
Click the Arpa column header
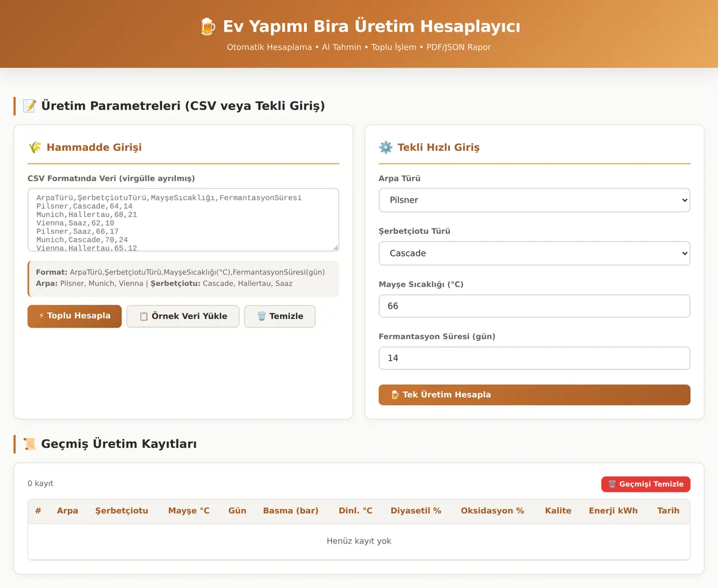68,511
